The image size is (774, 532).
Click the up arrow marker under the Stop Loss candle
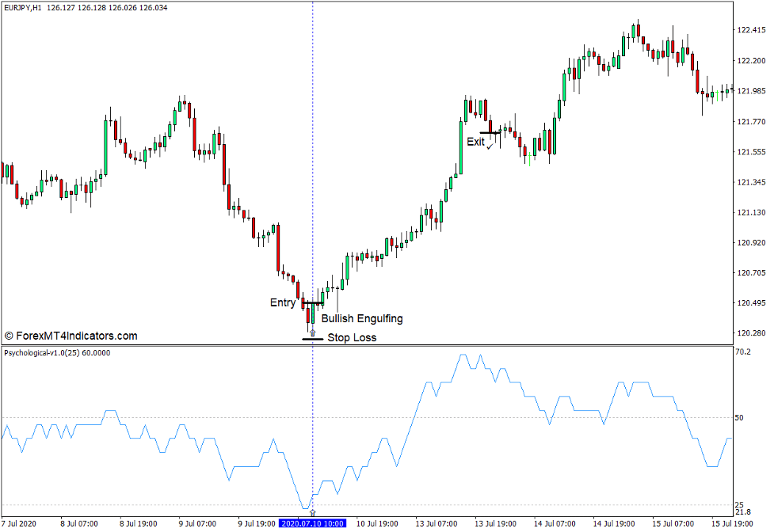[312, 333]
